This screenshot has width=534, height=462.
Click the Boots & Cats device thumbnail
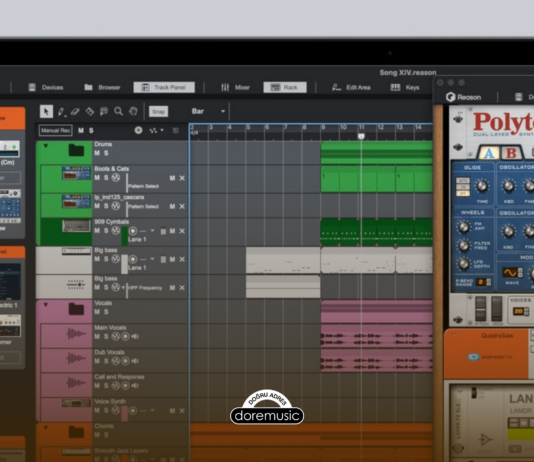pos(76,173)
